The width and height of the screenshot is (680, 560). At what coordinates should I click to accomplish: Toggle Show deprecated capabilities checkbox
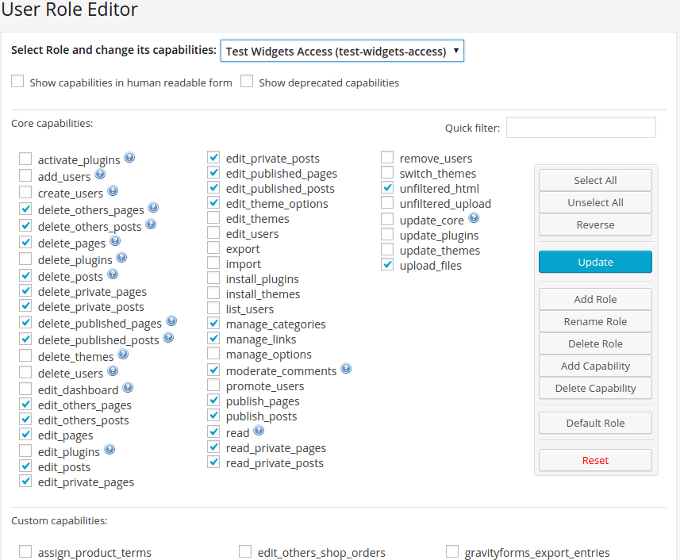click(247, 81)
